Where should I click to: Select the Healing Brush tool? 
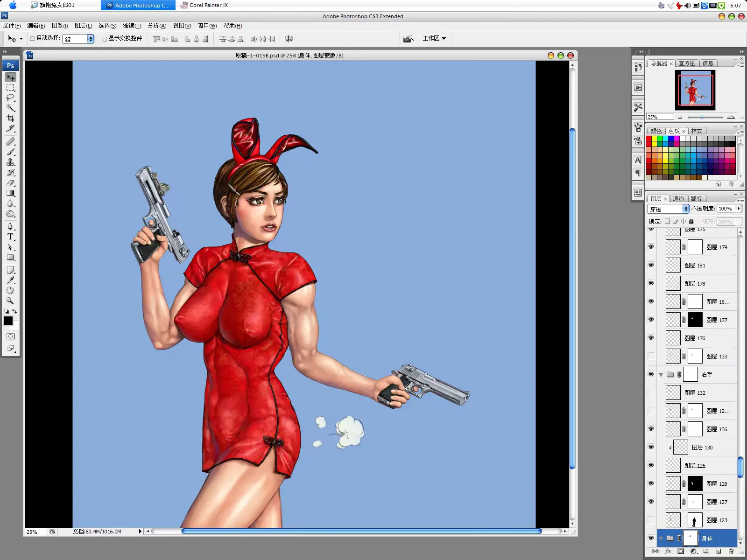(10, 141)
